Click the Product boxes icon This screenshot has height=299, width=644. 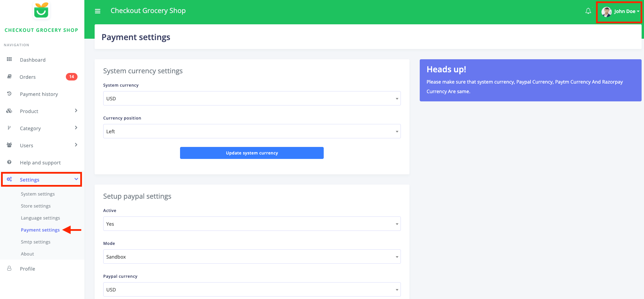pos(9,111)
